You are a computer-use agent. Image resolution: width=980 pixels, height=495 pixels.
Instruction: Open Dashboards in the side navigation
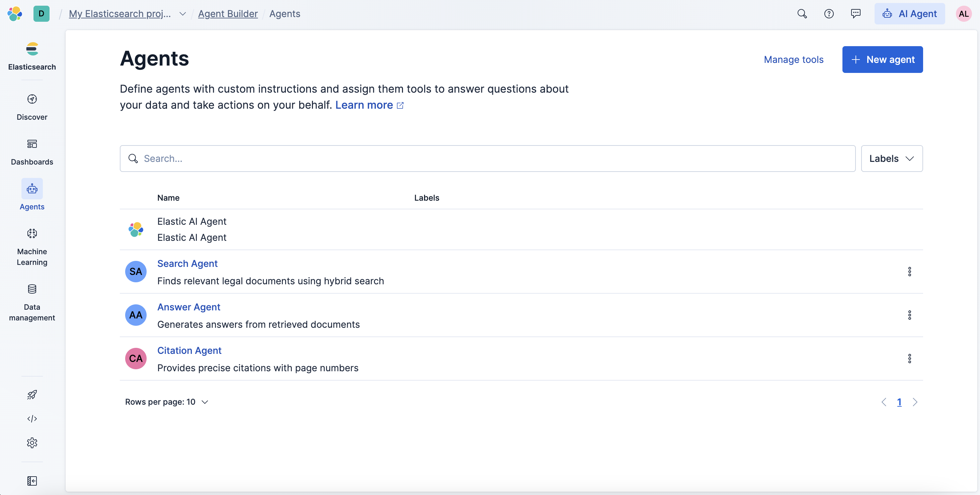[32, 152]
